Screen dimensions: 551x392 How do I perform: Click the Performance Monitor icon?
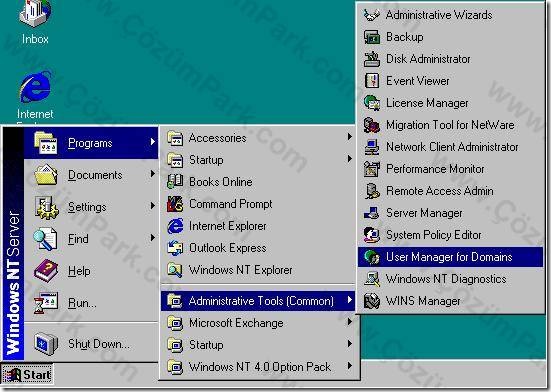tap(371, 169)
